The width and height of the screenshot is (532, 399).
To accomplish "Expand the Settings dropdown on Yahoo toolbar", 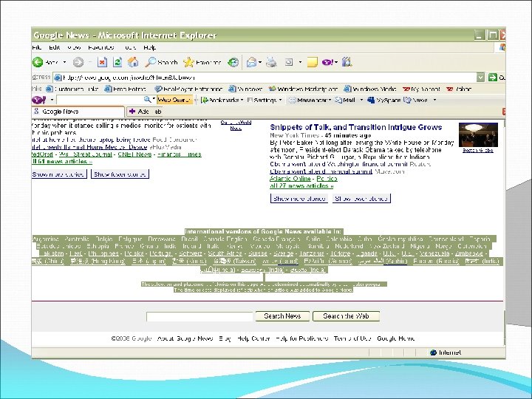I will (x=280, y=100).
